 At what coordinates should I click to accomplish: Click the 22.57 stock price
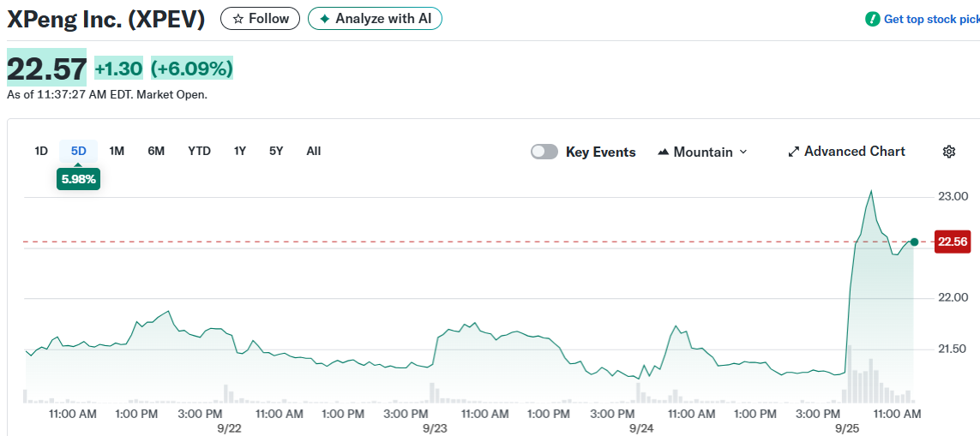point(47,68)
